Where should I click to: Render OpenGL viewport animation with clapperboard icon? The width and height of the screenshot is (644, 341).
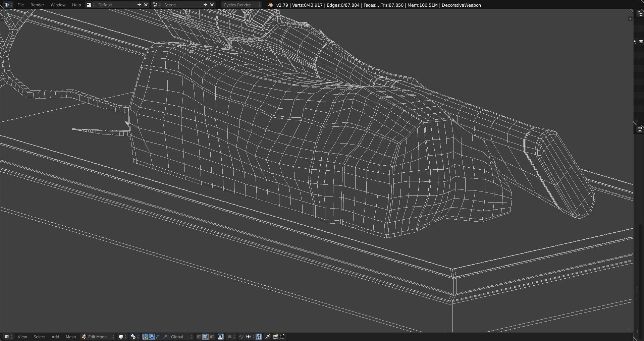282,337
